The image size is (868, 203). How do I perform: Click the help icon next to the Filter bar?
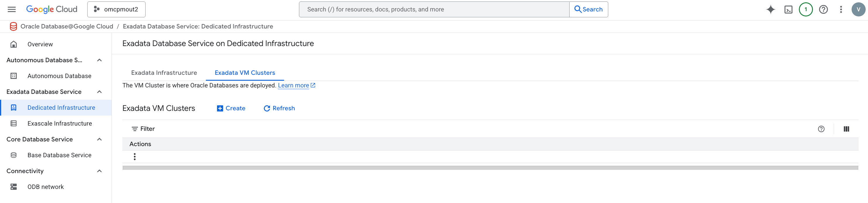821,129
